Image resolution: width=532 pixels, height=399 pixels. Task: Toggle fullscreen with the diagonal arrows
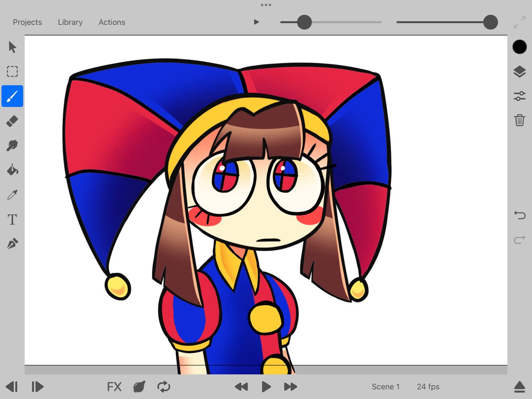click(x=519, y=22)
